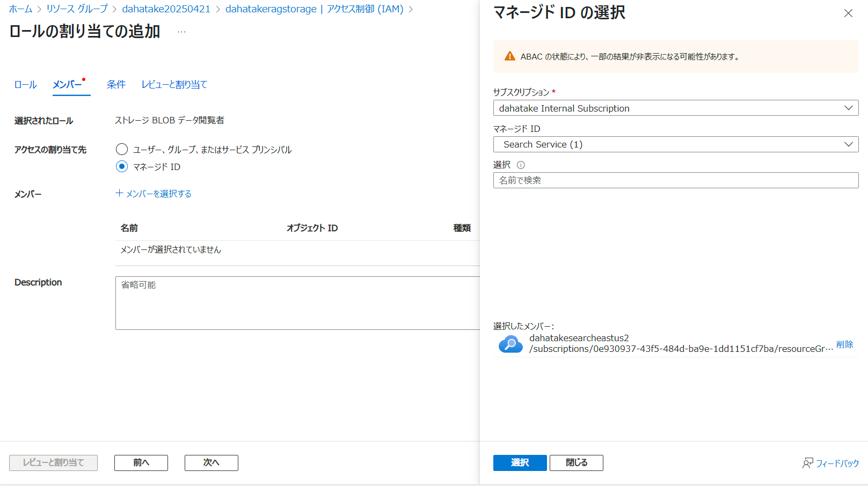Open dahatakeragstorage アクセス制御 (IAM) breadcrumb
The height and width of the screenshot is (486, 868).
(x=314, y=9)
